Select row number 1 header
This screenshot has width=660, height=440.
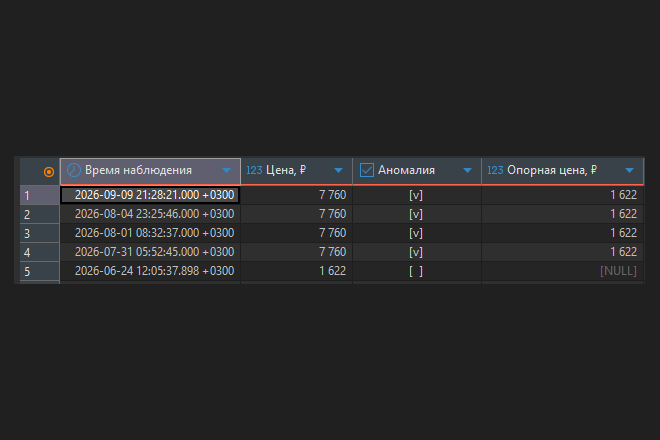coord(40,195)
